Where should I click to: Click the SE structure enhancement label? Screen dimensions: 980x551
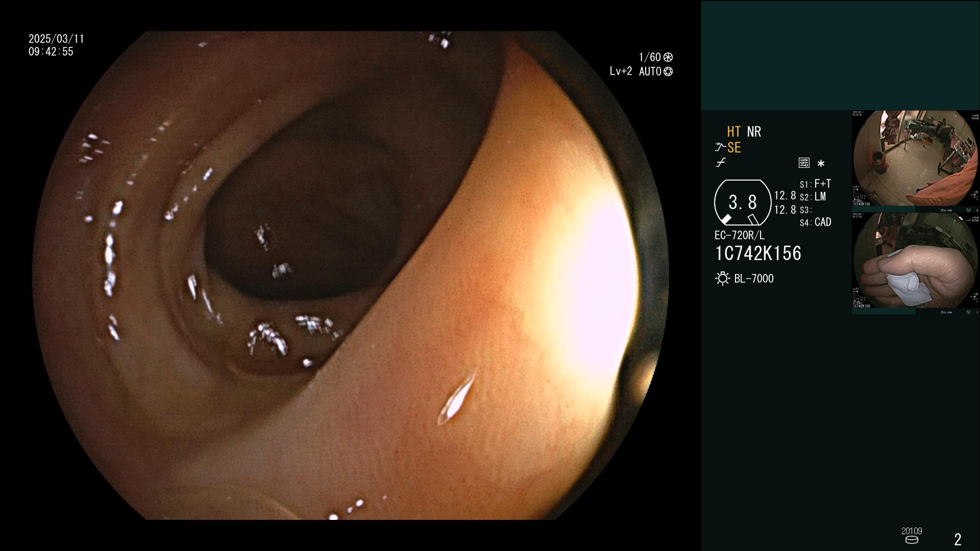(734, 147)
